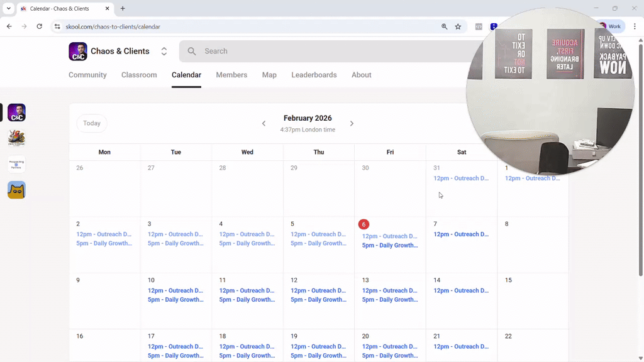The height and width of the screenshot is (362, 644).
Task: Select the Prospecting Partners community in sidebar
Action: 16,164
